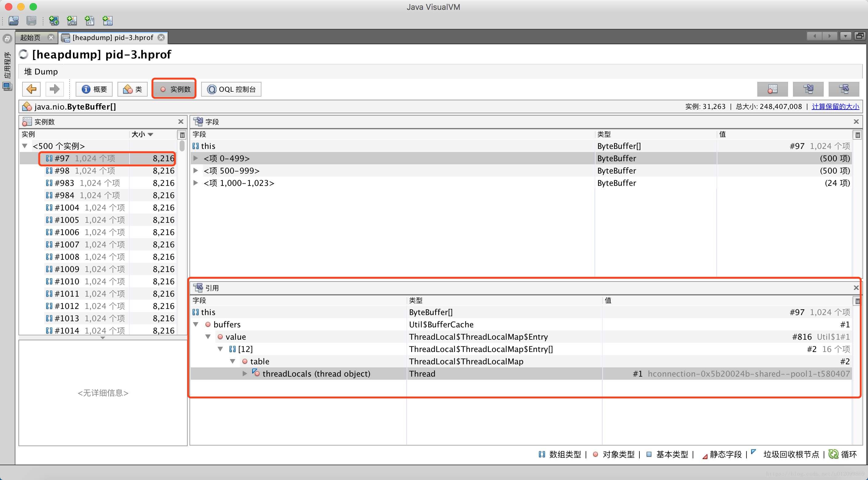Open the 实例数 instances view
Screen dimensions: 868x480
[x=174, y=89]
